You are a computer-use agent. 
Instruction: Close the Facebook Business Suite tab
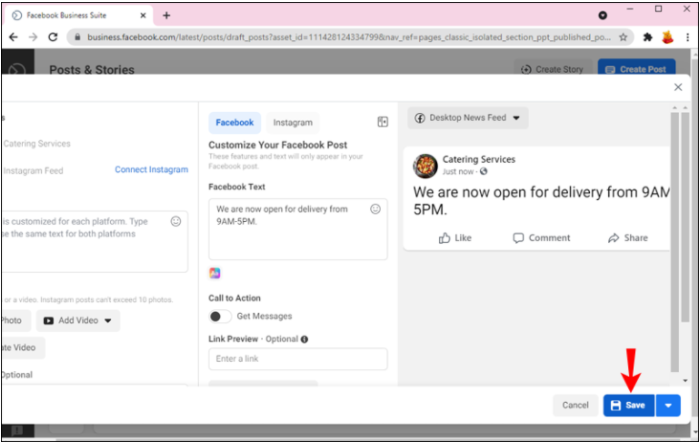point(143,16)
